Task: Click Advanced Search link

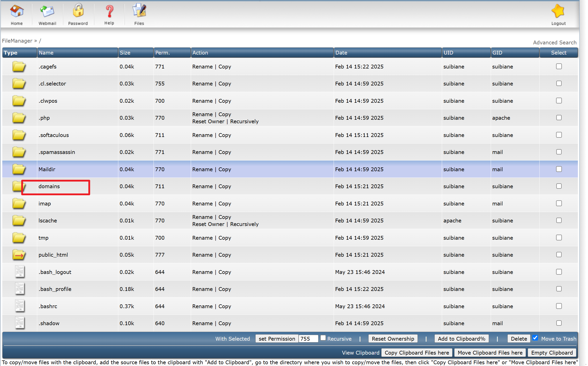Action: point(554,43)
